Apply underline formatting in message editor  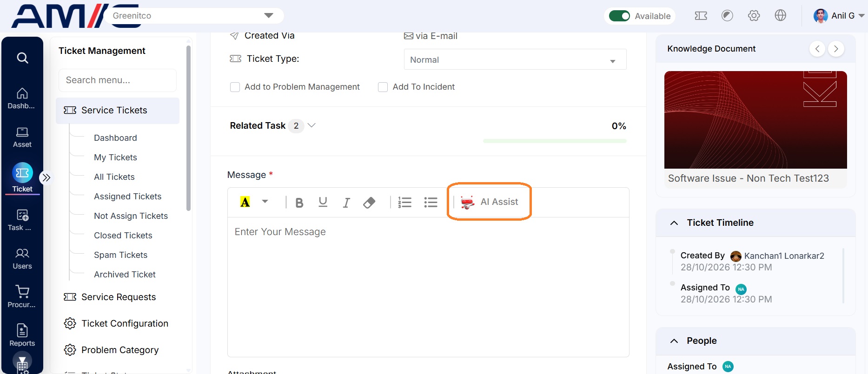(x=323, y=202)
